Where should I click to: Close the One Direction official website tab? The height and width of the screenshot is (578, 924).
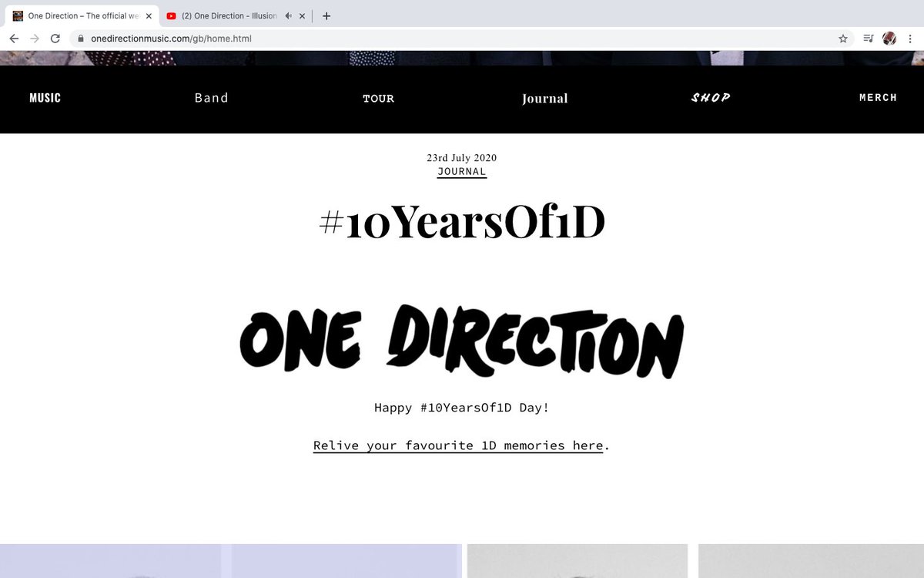point(149,15)
